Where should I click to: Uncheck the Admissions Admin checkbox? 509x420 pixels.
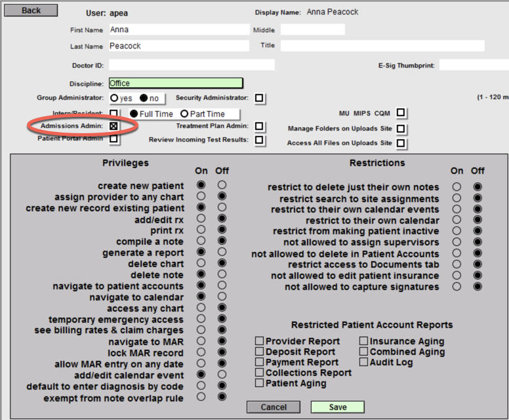[113, 126]
